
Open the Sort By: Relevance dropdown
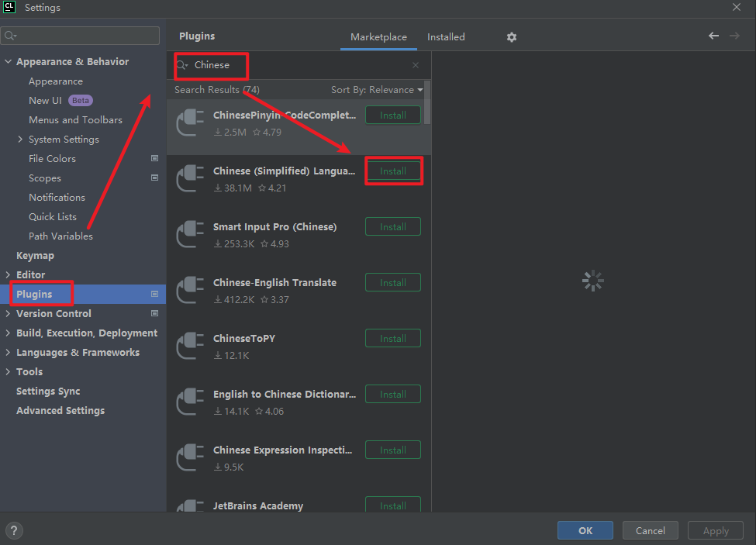[x=377, y=90]
